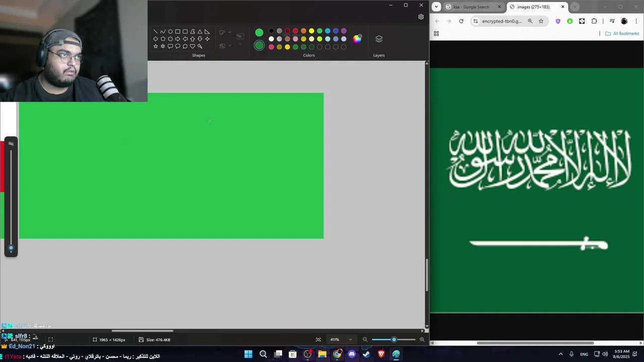Screen dimensions: 644x362
Task: Go back in Chrome
Action: pos(437,21)
